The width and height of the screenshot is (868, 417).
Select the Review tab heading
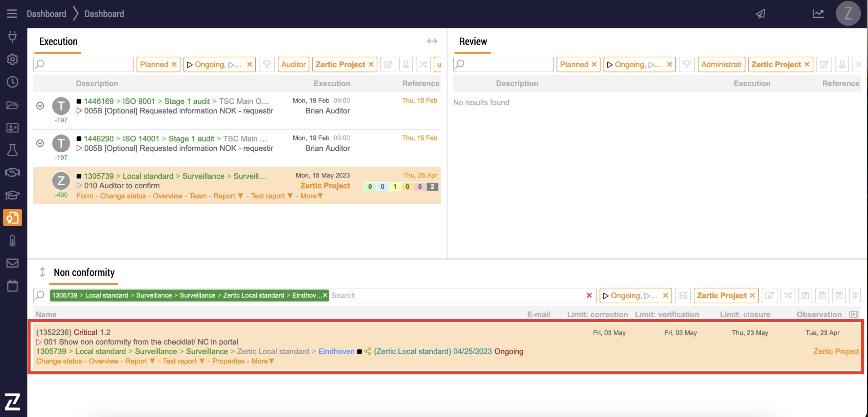[473, 41]
